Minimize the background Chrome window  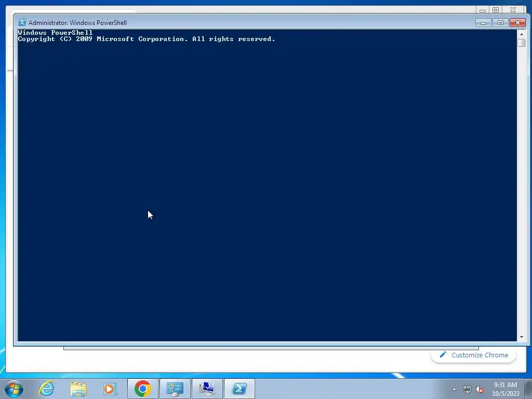[x=483, y=10]
